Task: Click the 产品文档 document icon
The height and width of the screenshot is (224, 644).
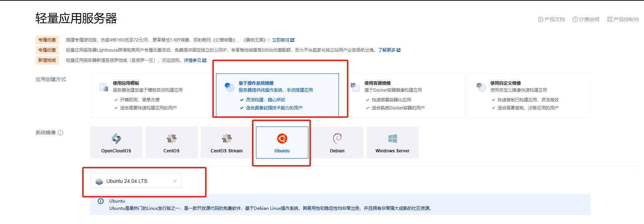Action: [x=540, y=19]
